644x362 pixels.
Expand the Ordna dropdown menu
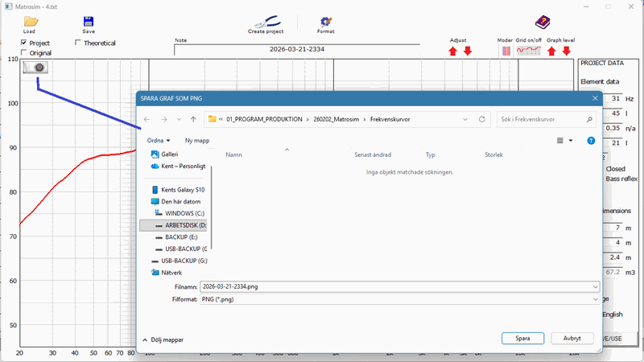pyautogui.click(x=157, y=140)
